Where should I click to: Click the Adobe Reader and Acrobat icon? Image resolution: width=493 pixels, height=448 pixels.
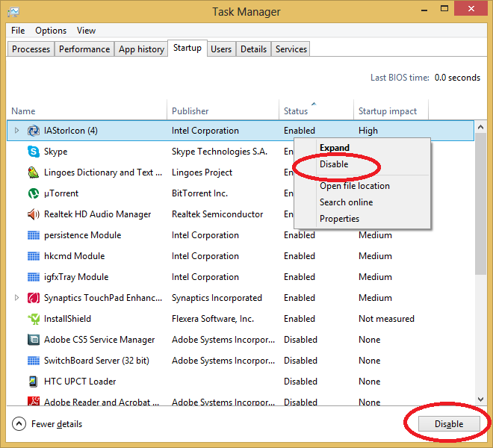(x=33, y=402)
